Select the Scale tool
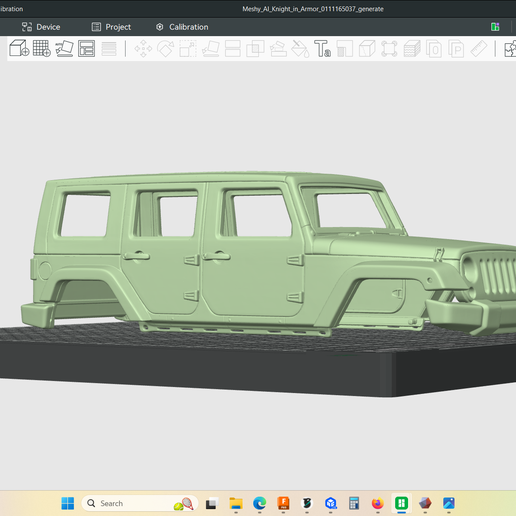The height and width of the screenshot is (516, 516). 188,49
